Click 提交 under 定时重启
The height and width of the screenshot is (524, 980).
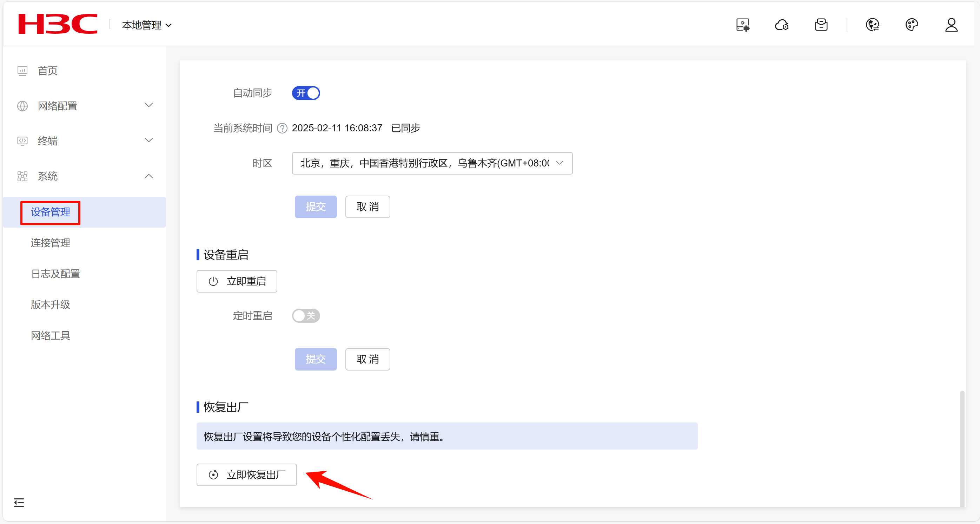tap(316, 359)
